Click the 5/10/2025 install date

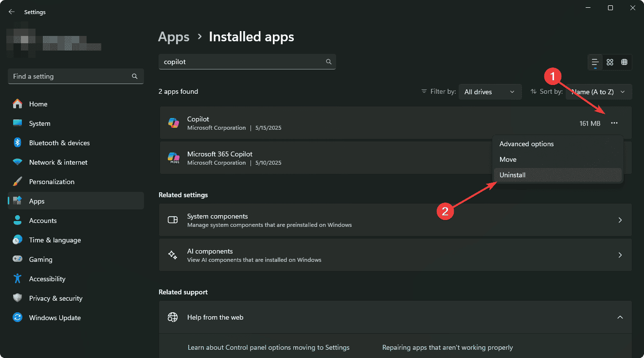(x=268, y=163)
